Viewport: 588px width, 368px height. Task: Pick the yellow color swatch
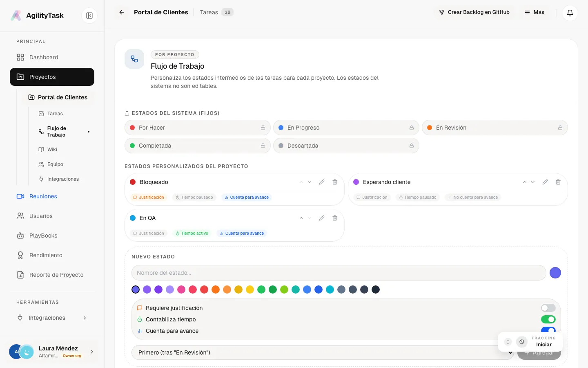[x=250, y=289]
